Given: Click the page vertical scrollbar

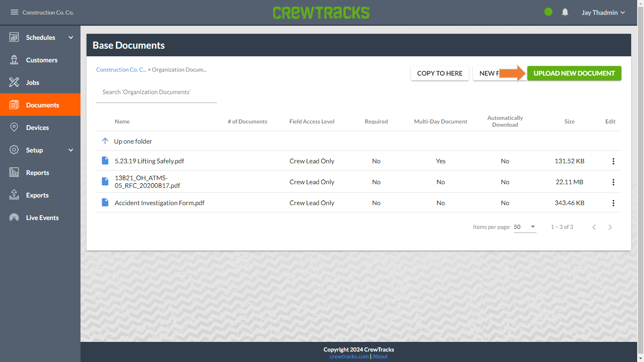Looking at the screenshot, I should (640, 181).
